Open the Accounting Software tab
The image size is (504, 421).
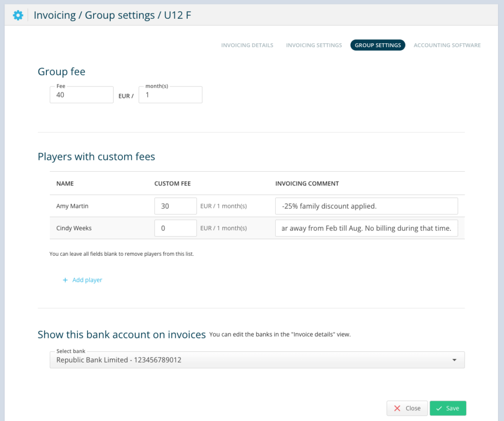pos(447,45)
